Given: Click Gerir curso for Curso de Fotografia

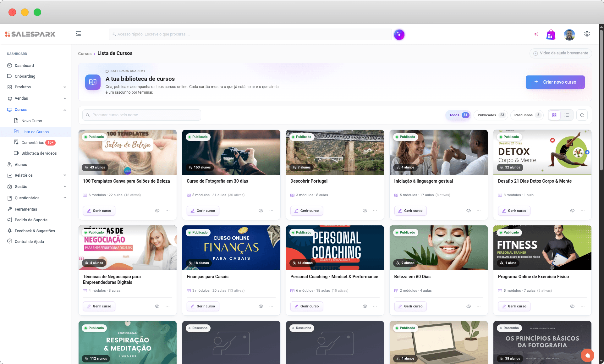Looking at the screenshot, I should click(203, 211).
